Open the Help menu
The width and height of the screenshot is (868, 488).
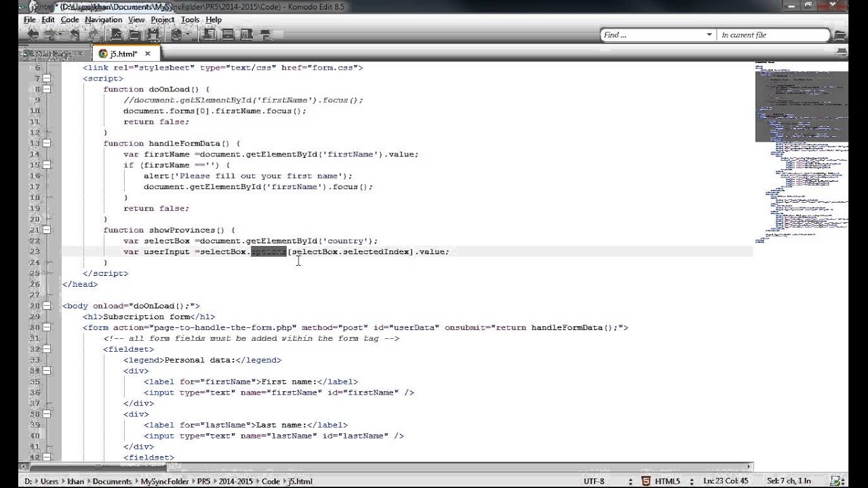[214, 20]
